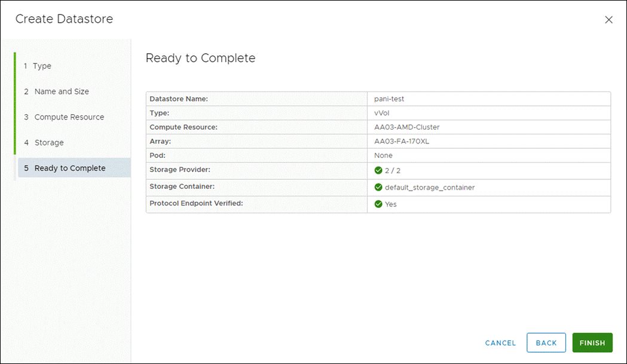Click the check icon confirming Protocol Endpoint Verified

point(378,204)
